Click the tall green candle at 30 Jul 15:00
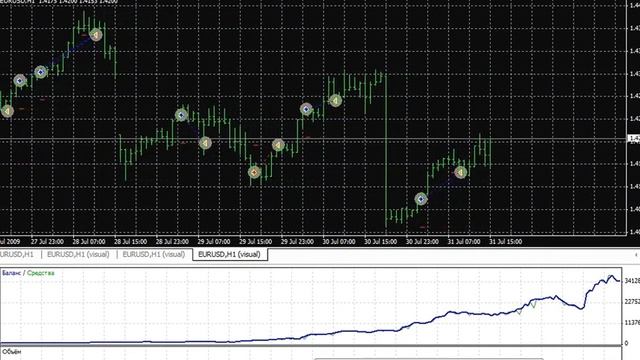 click(x=386, y=150)
